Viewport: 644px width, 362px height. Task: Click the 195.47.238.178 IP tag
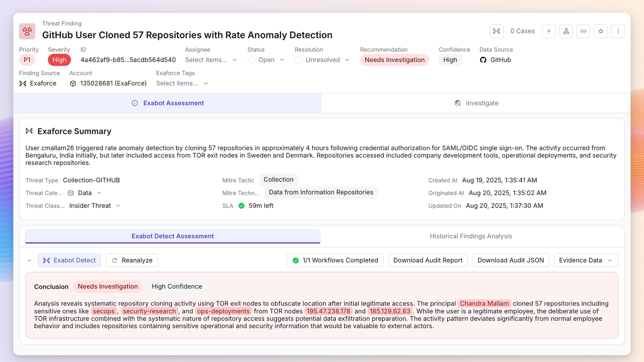(328, 311)
